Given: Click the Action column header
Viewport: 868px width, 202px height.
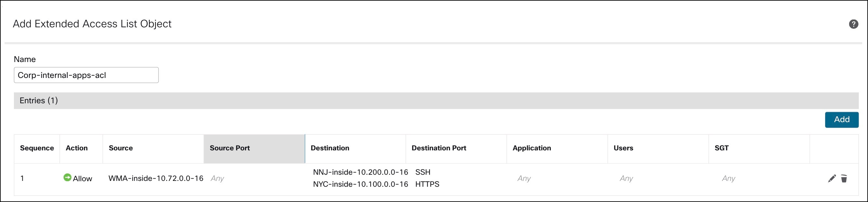Looking at the screenshot, I should coord(76,148).
